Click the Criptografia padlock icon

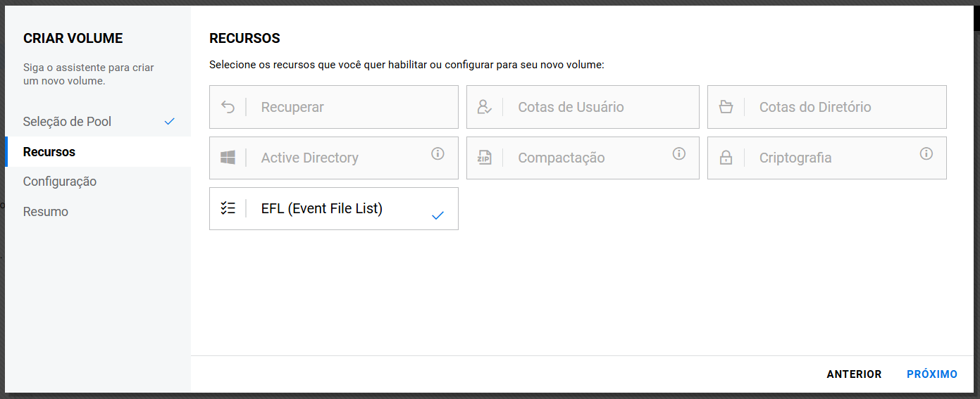coord(726,158)
